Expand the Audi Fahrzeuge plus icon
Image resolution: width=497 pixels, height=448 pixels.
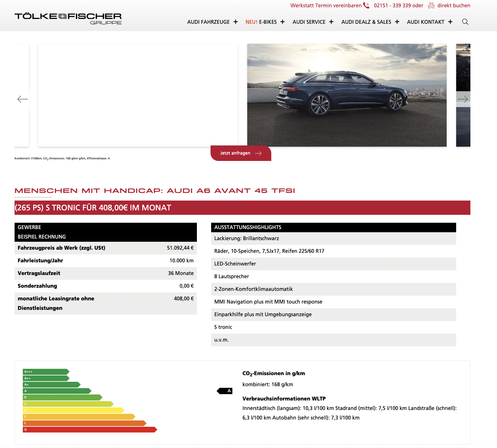click(x=236, y=22)
